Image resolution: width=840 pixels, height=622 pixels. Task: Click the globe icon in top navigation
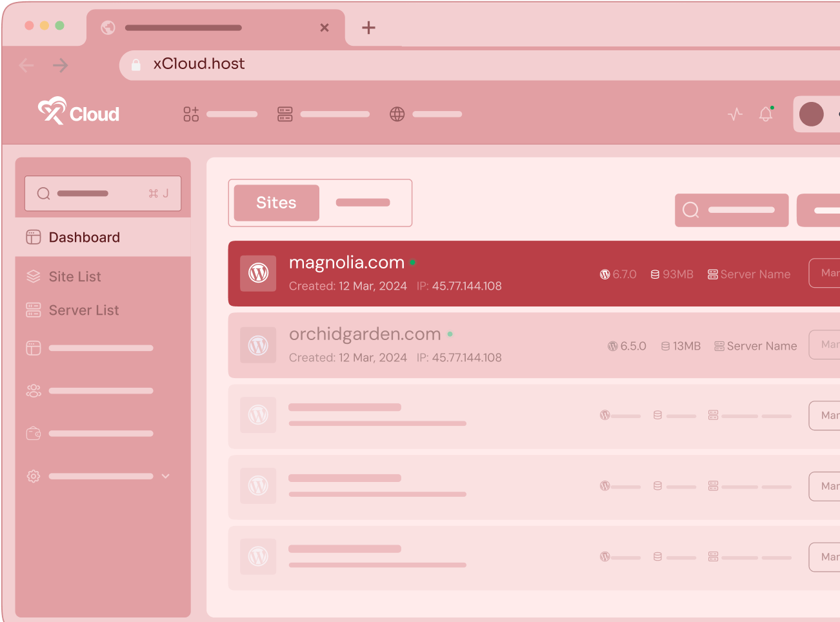397,114
